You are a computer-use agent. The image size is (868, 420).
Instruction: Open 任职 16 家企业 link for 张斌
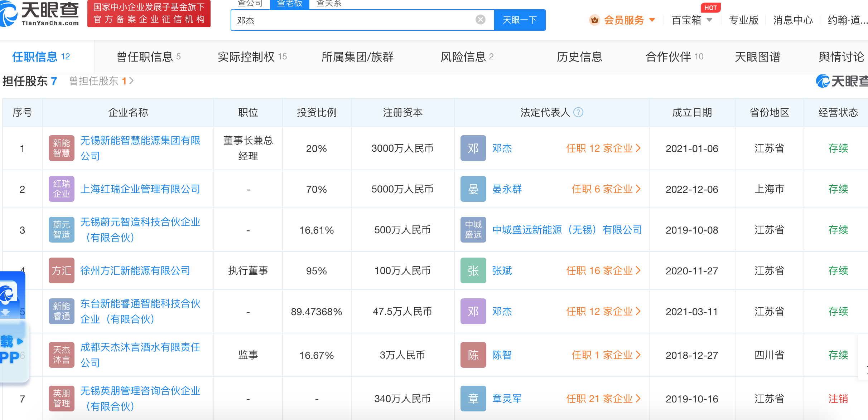(x=603, y=270)
